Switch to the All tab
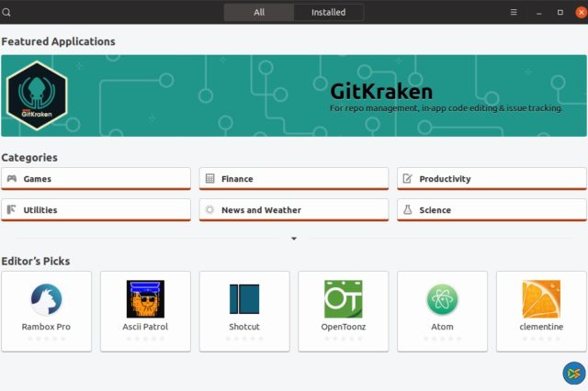 point(259,12)
